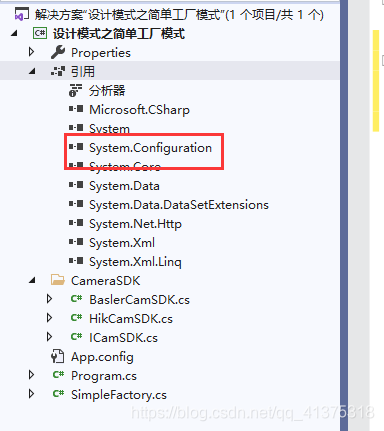Select the Microsoft.CSharp reference

coord(139,110)
